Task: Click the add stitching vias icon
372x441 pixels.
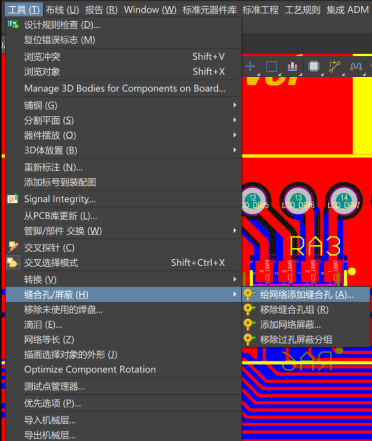Action: [x=248, y=294]
